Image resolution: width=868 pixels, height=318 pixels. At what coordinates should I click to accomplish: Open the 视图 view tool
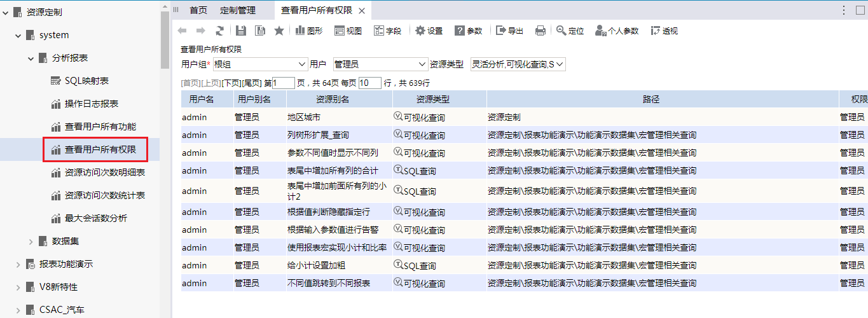click(x=348, y=31)
